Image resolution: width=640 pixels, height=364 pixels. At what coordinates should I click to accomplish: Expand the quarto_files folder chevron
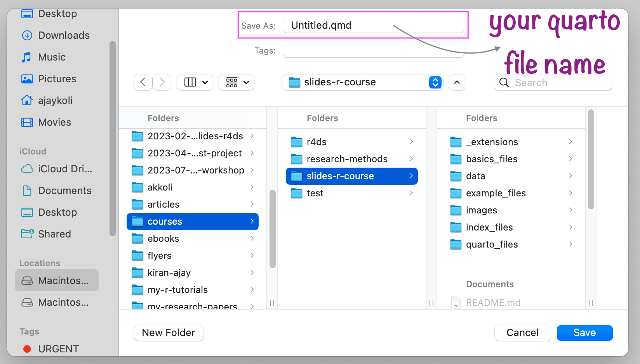pyautogui.click(x=570, y=244)
